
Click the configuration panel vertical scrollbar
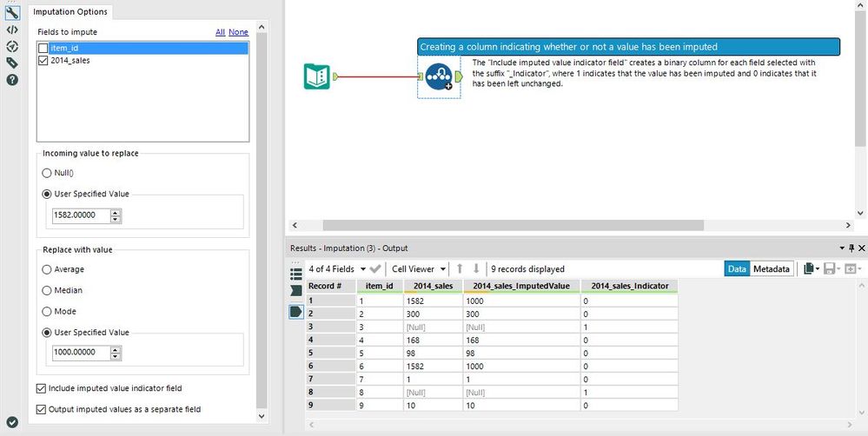[x=262, y=221]
